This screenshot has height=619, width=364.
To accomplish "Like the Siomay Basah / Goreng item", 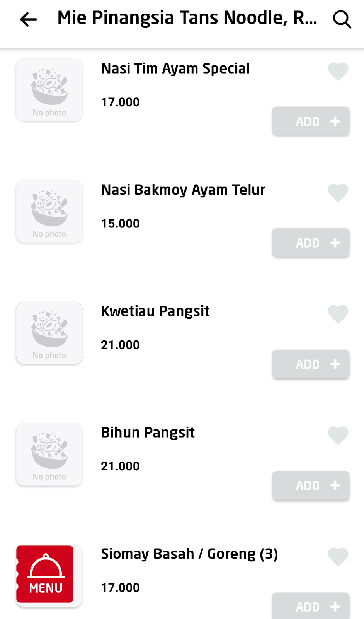I will 338,557.
